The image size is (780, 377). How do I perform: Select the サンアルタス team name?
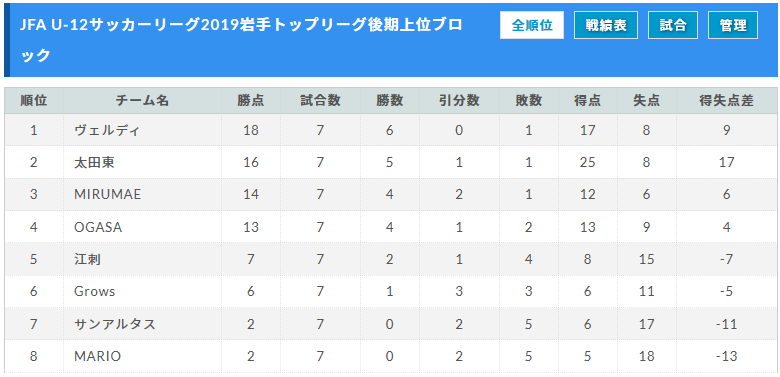point(115,324)
